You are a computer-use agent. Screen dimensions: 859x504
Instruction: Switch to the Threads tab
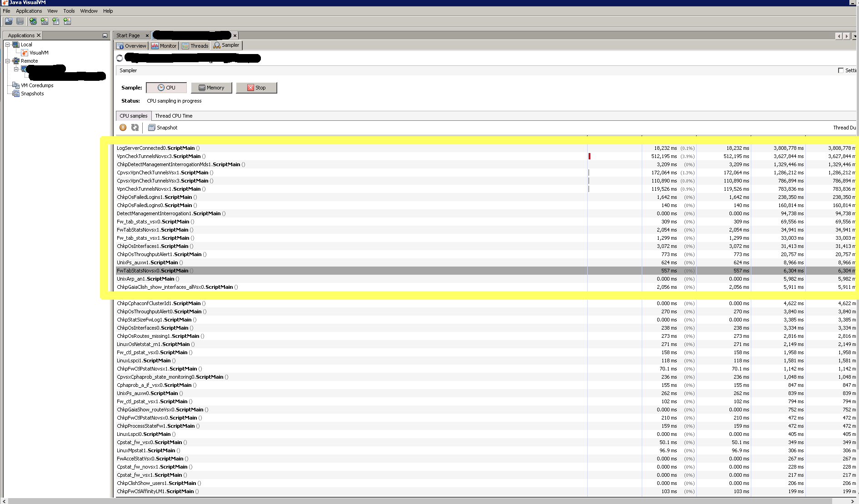pyautogui.click(x=195, y=46)
